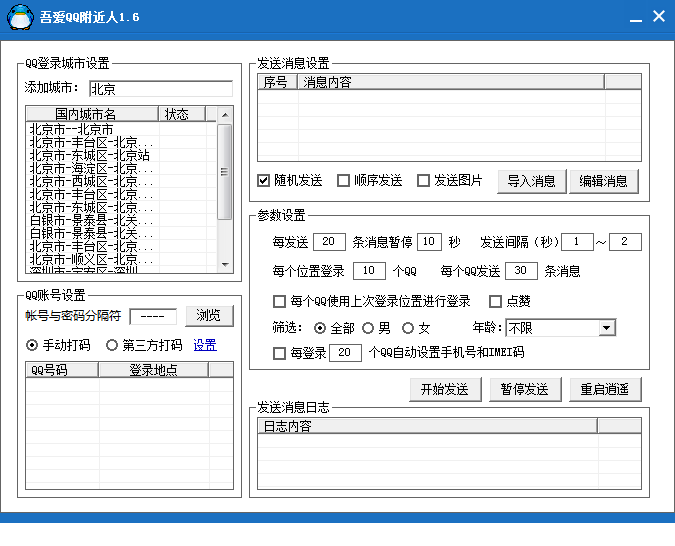Enable the 每登录 auto phone/IMEI checkbox
The image size is (675, 546).
pyautogui.click(x=279, y=354)
